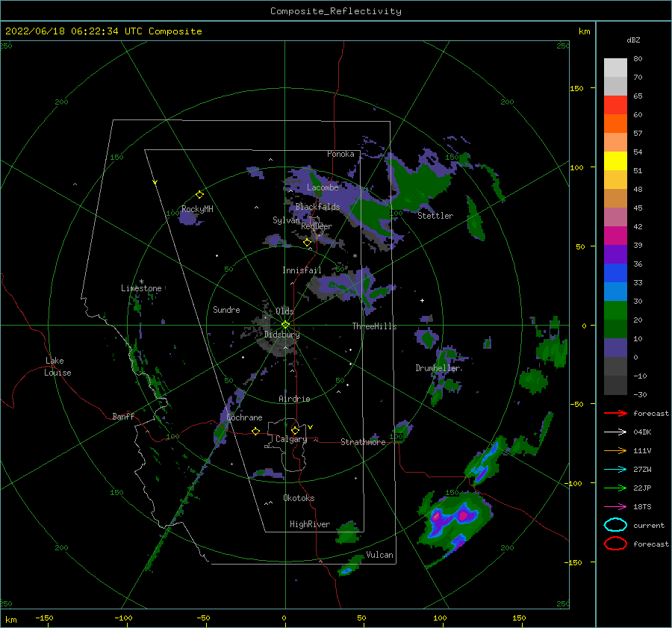Select the magenta 18TS arrow icon
Image resolution: width=672 pixels, height=628 pixels.
[x=615, y=507]
